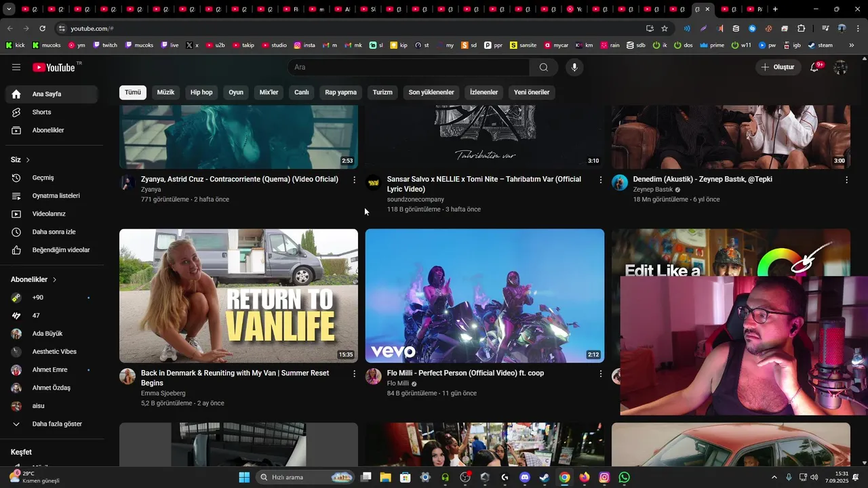Open the tab search dropdown arrow

(x=9, y=9)
